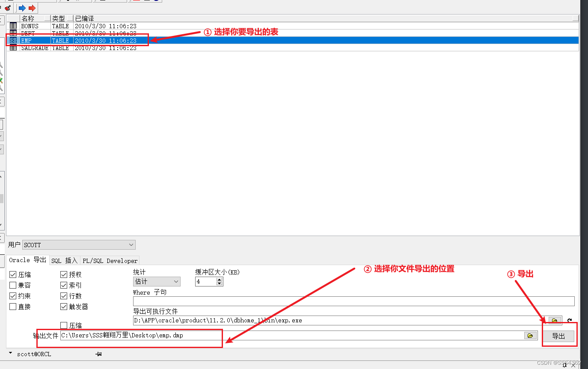Decrease the buffer size spinner value
This screenshot has width=588, height=369.
[x=220, y=283]
